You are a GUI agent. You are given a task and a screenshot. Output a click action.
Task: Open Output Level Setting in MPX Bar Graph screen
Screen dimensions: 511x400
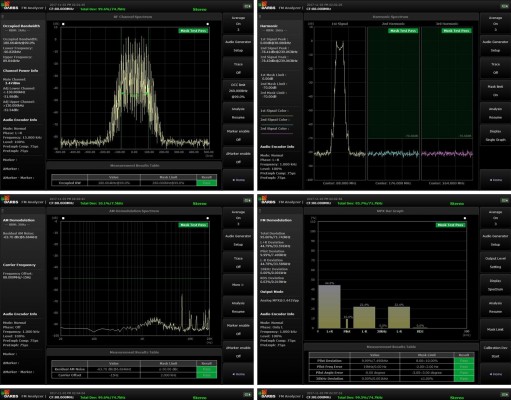(x=495, y=262)
